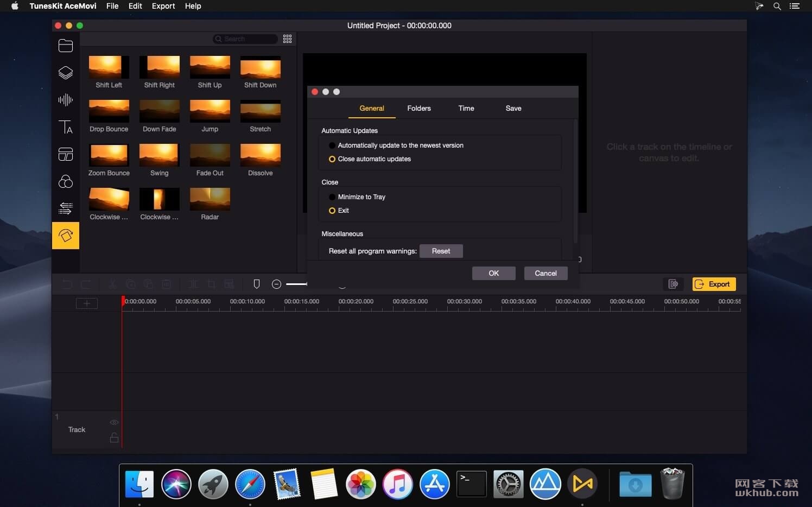The height and width of the screenshot is (507, 812).
Task: Zoom out timeline with minus icon
Action: (x=276, y=284)
